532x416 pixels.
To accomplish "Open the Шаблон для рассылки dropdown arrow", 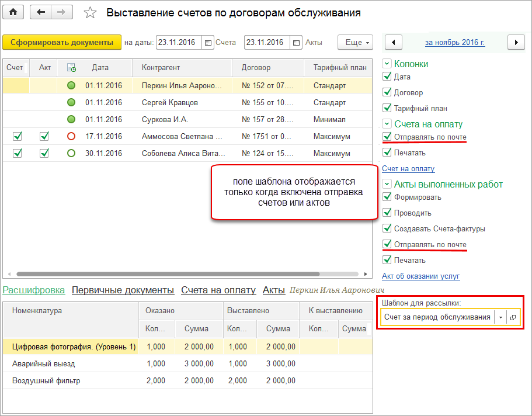I will [x=501, y=317].
